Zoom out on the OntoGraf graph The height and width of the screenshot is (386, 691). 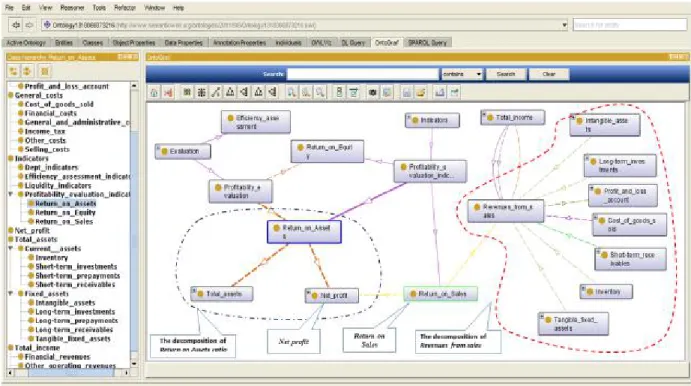click(306, 92)
